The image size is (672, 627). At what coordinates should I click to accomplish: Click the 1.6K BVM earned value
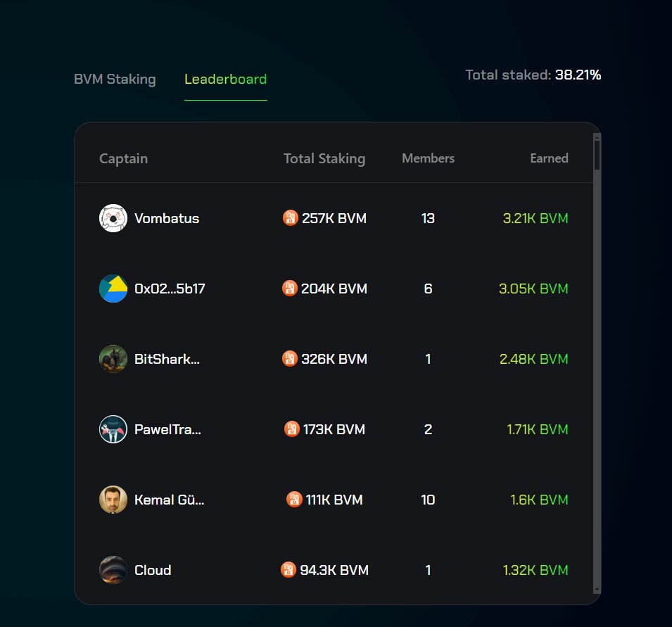click(539, 500)
